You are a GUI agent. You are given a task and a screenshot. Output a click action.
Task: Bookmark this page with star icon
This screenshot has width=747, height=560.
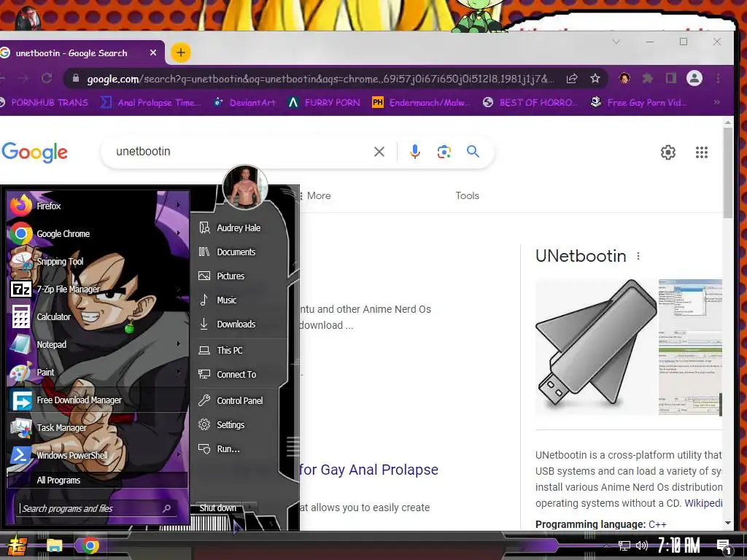tap(595, 78)
